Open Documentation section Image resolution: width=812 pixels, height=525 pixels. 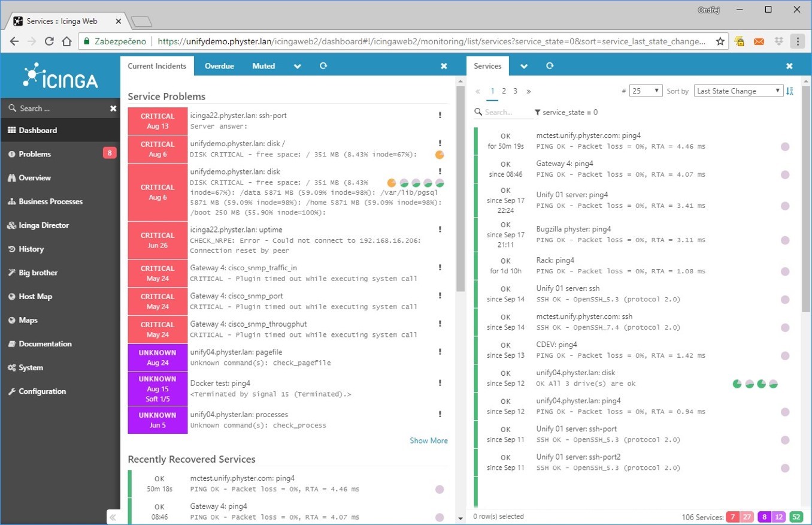point(60,344)
